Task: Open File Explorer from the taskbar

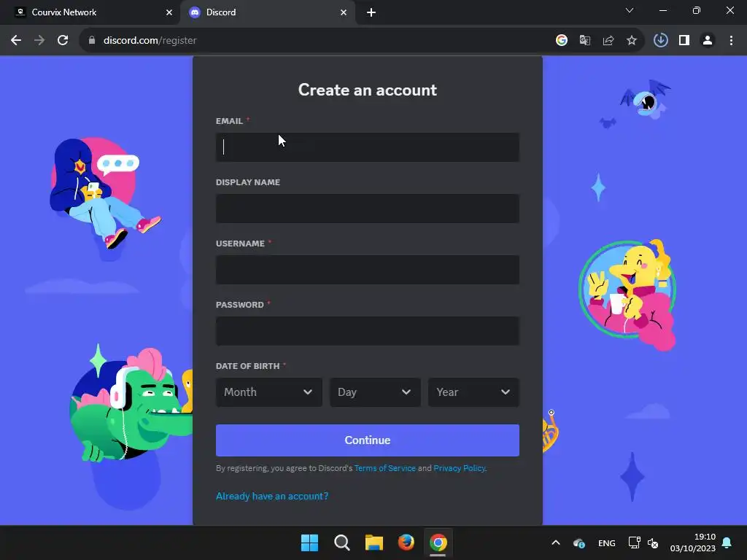Action: 374,542
